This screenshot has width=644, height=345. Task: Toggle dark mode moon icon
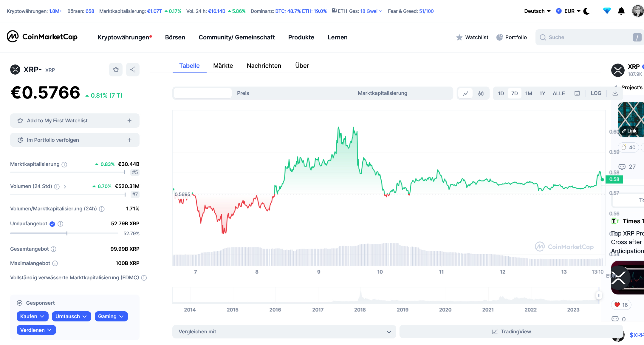(586, 11)
